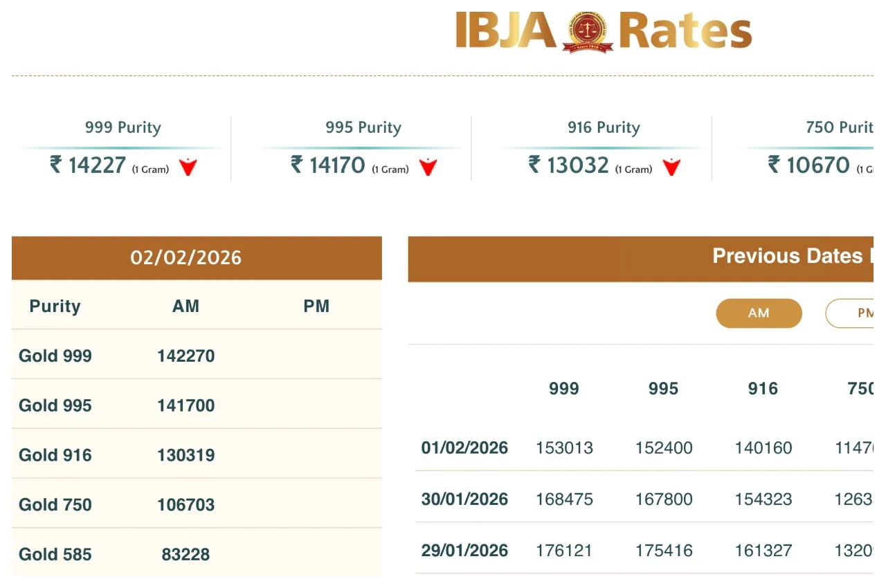Click the PM column header in today's table
This screenshot has height=588, width=886.
tap(316, 306)
